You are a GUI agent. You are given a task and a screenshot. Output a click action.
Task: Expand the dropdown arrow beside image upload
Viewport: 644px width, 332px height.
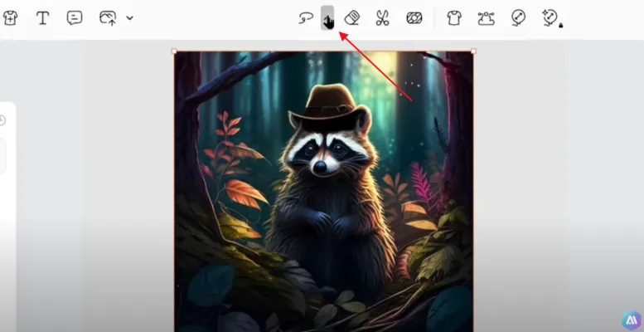pyautogui.click(x=129, y=17)
